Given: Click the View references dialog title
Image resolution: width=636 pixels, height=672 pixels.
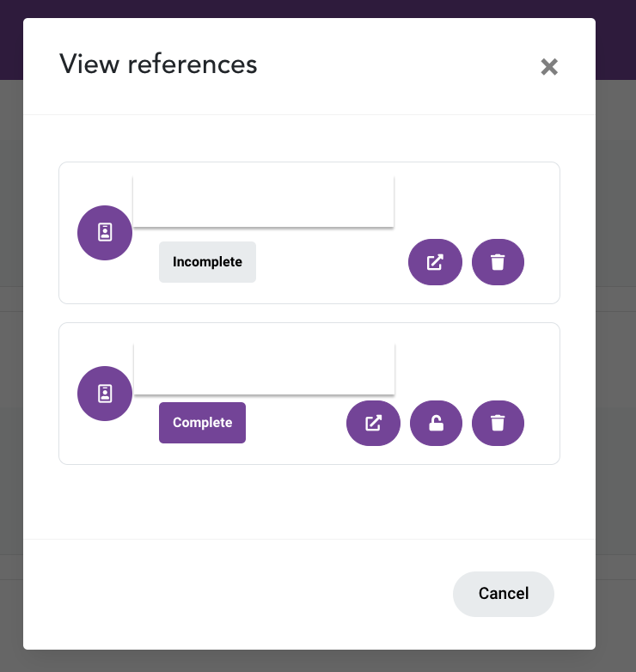Looking at the screenshot, I should tap(158, 64).
